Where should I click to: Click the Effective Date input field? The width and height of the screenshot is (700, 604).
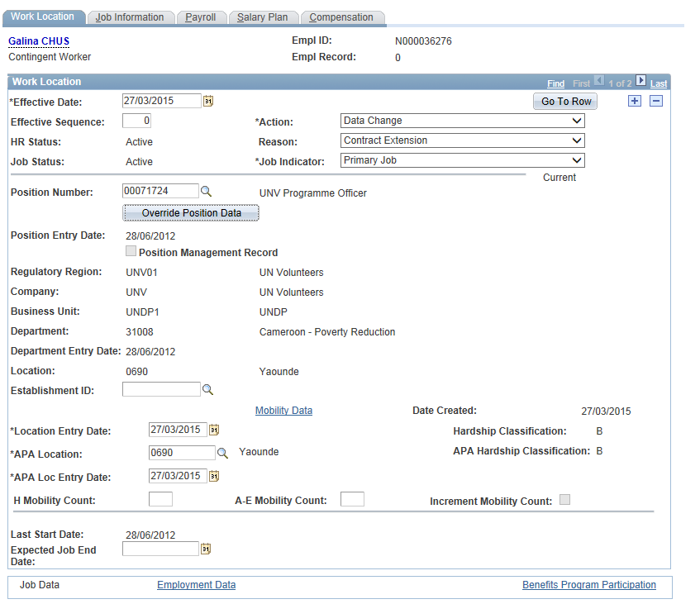coord(162,101)
